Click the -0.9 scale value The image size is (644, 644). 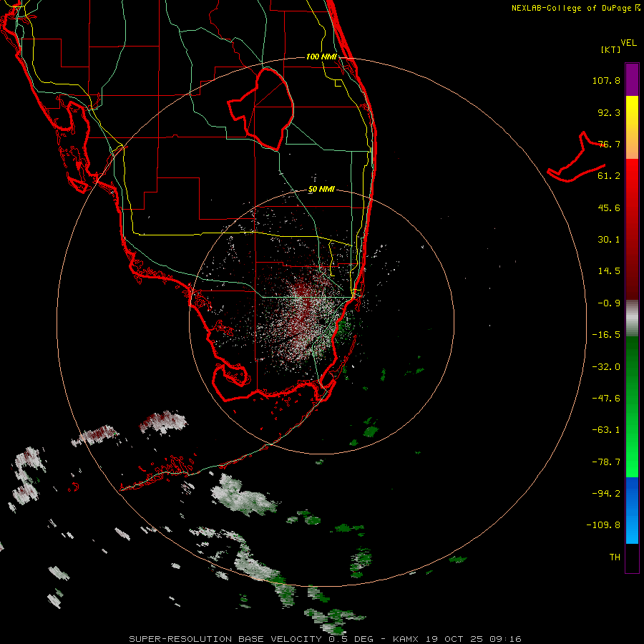[609, 303]
